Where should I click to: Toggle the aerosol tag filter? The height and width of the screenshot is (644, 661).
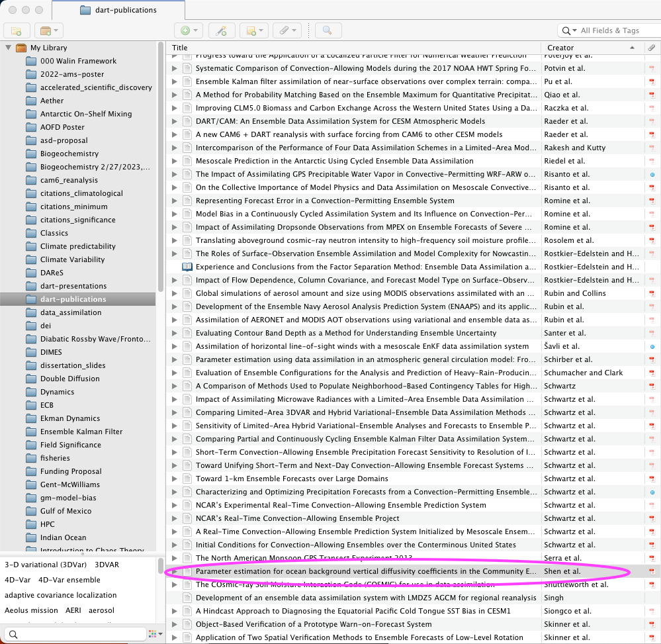click(101, 610)
